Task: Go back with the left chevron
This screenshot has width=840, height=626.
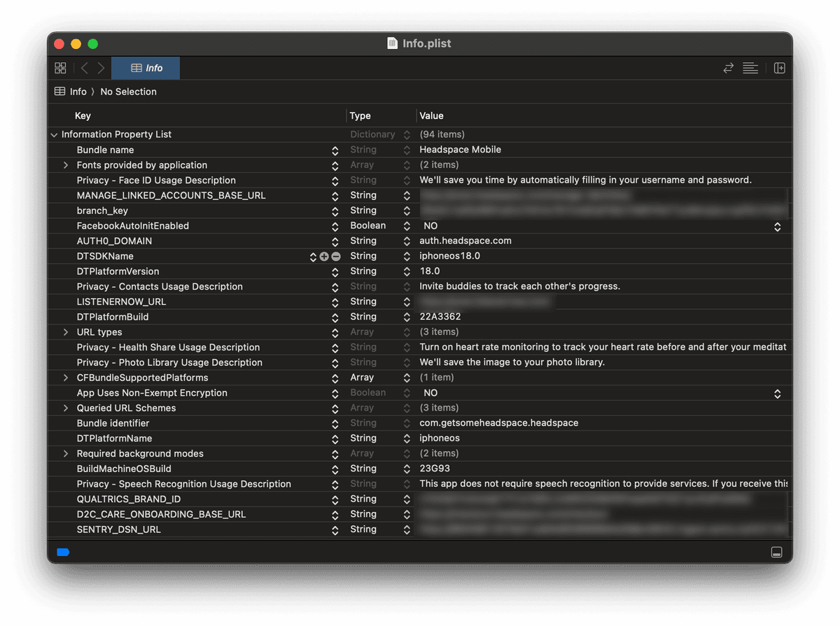Action: click(x=85, y=68)
